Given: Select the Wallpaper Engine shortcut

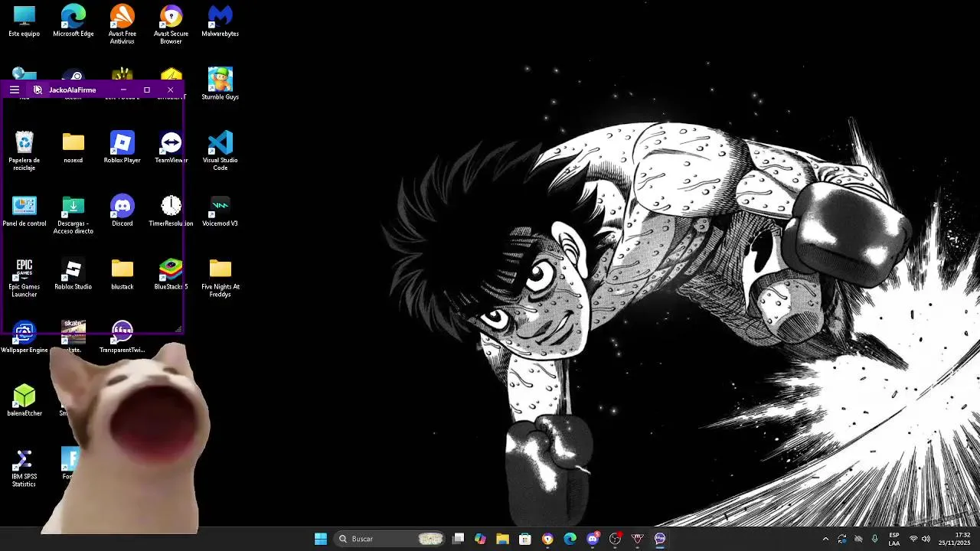Looking at the screenshot, I should click(x=24, y=337).
